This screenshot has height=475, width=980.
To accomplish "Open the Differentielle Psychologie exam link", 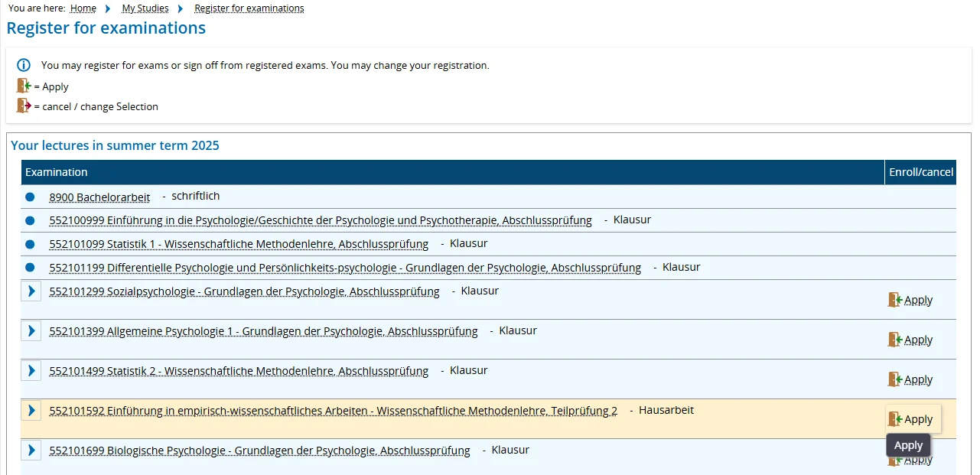I will coord(344,267).
